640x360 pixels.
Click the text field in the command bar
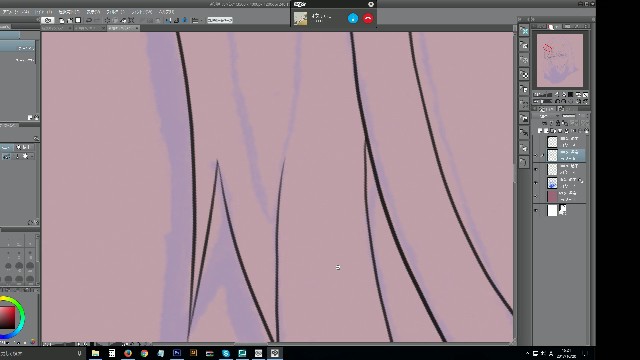pyautogui.click(x=220, y=20)
